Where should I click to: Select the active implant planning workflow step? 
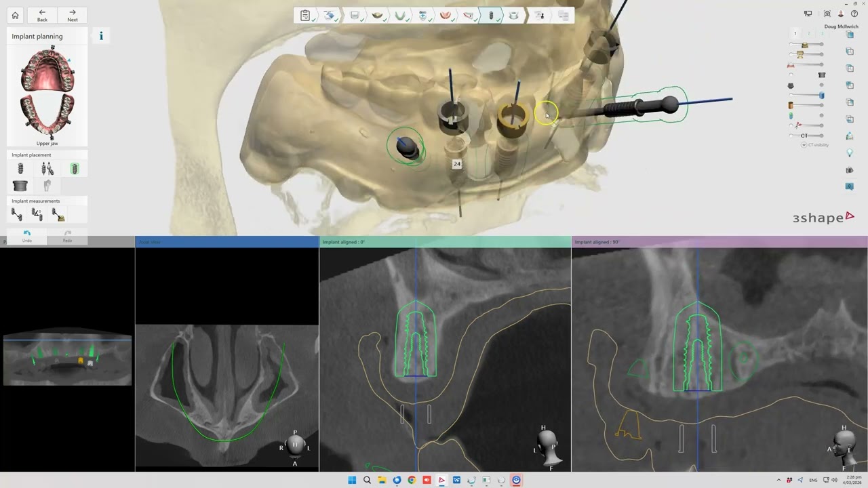491,15
